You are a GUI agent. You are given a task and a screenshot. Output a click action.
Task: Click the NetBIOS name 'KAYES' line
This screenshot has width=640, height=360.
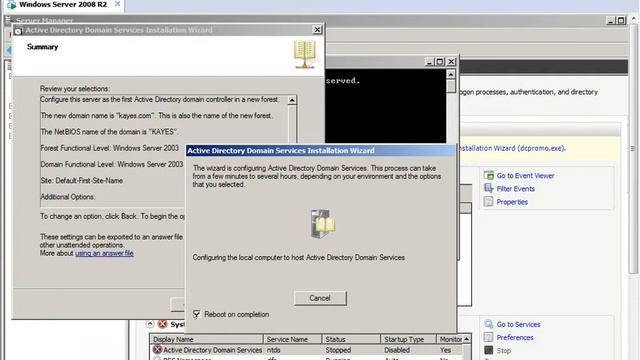(x=109, y=132)
